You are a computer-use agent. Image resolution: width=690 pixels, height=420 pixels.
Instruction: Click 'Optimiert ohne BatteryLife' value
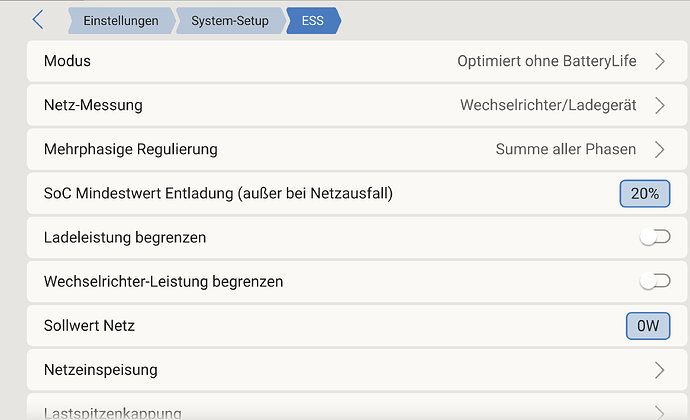[x=547, y=61]
